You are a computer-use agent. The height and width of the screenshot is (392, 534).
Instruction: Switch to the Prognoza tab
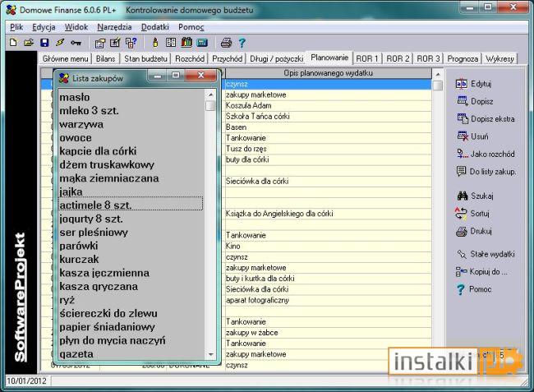pos(463,58)
